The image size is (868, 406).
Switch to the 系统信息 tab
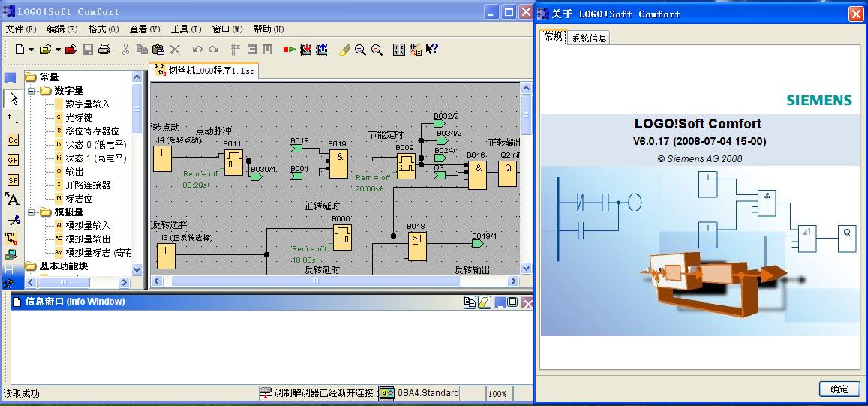coord(589,38)
